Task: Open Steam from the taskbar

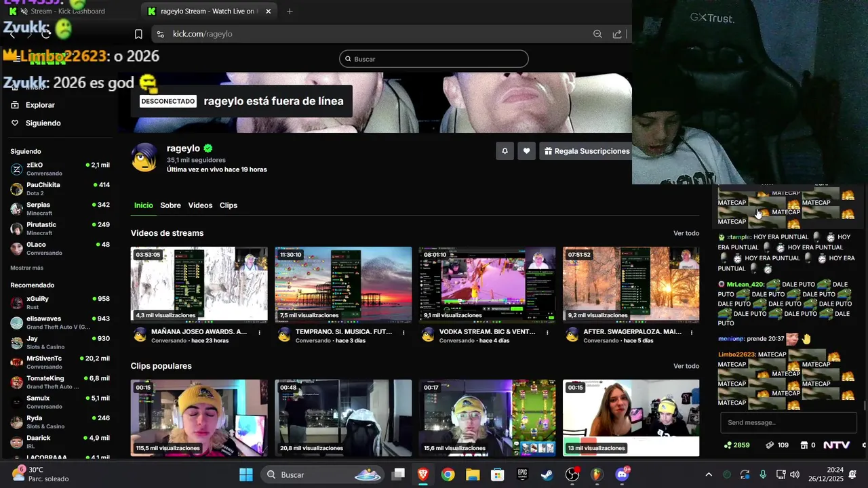Action: pos(547,474)
